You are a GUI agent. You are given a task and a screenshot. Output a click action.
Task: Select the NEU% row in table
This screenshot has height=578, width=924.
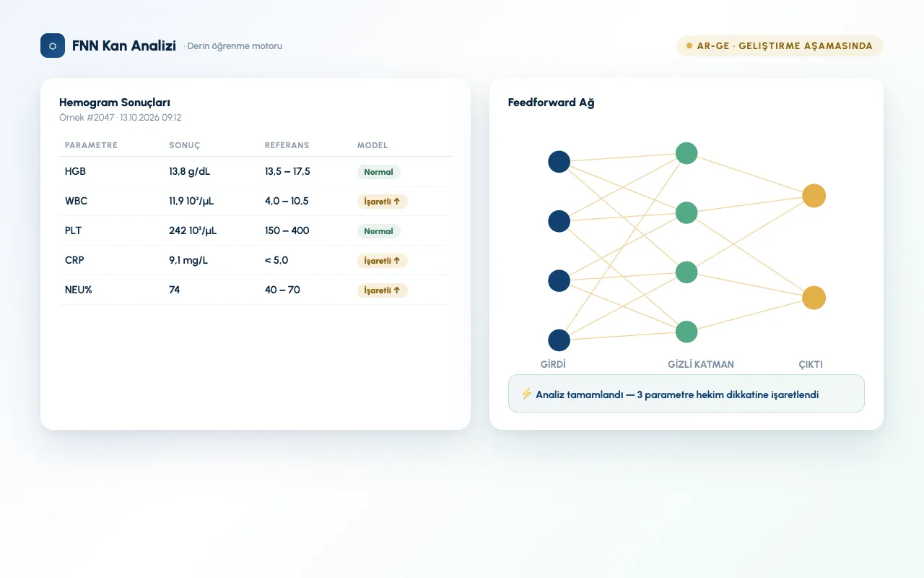(256, 290)
